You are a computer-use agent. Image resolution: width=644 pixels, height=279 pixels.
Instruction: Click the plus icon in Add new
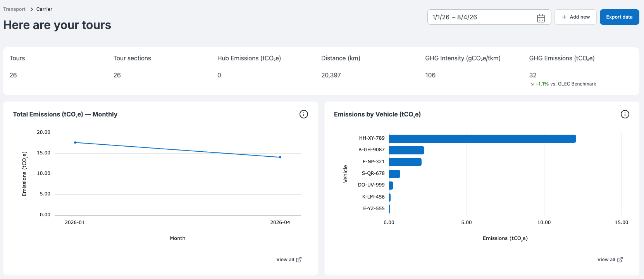coord(564,17)
